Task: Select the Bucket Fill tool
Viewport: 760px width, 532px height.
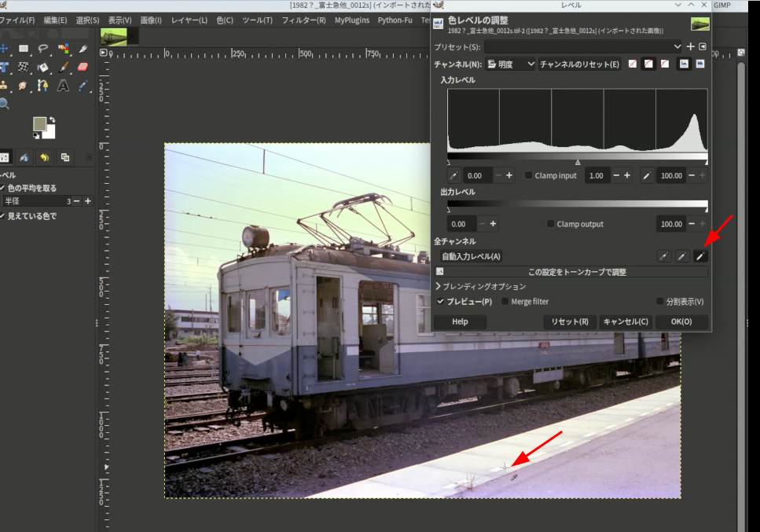Action: (x=43, y=67)
